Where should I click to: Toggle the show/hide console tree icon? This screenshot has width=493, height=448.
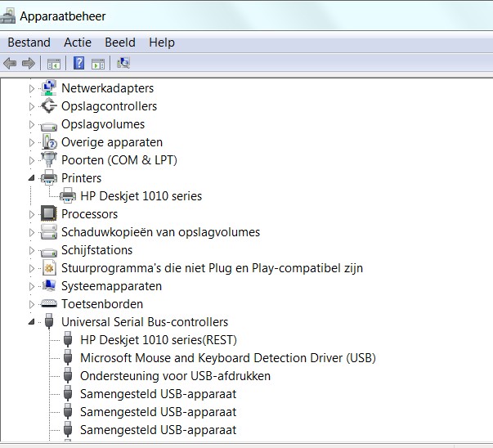click(54, 64)
